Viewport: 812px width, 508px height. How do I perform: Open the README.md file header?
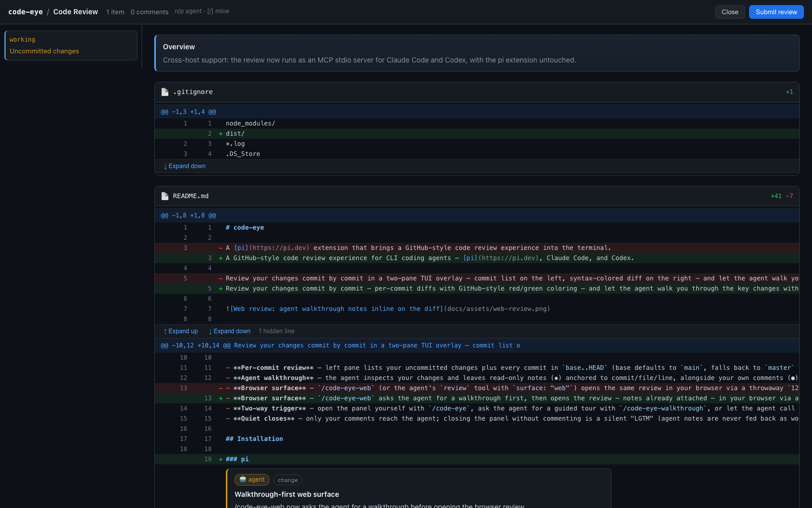click(477, 196)
